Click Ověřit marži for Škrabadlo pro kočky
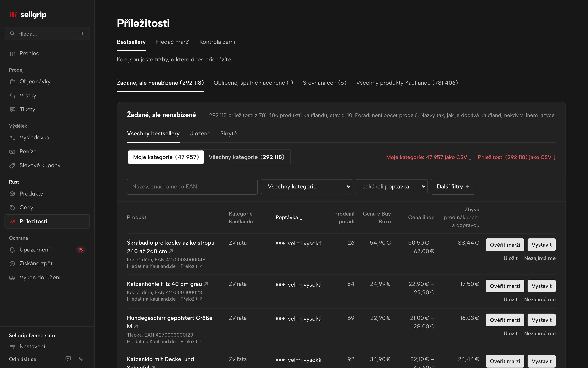 [x=505, y=245]
